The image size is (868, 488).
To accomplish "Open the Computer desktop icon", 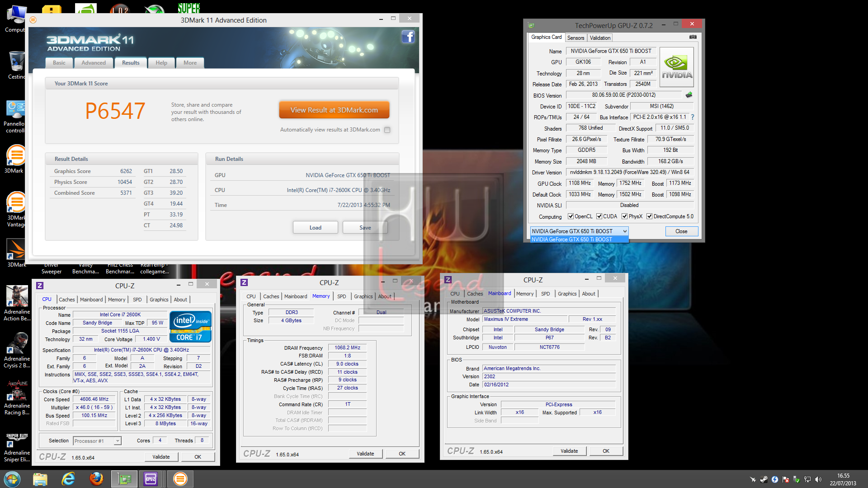I will point(15,19).
